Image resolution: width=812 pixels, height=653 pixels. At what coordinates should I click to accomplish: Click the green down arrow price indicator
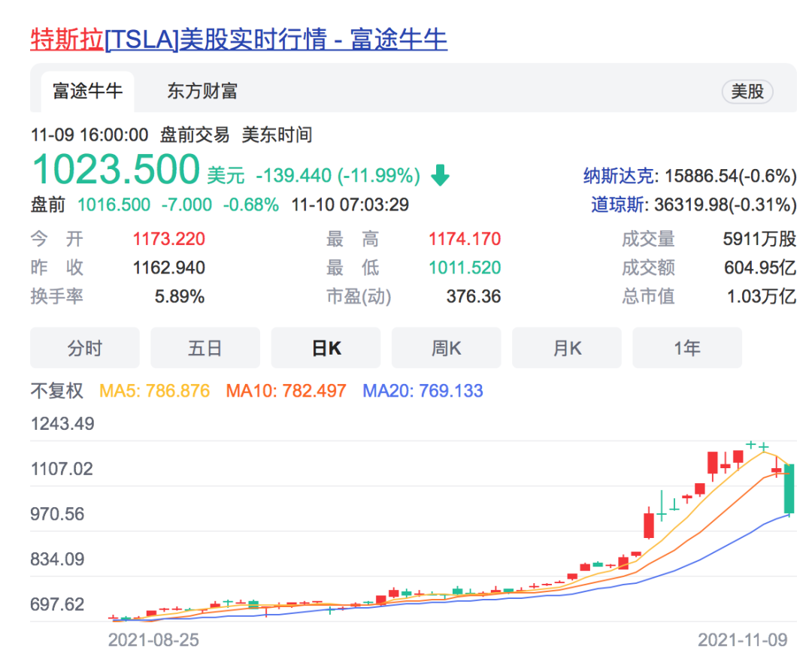coord(440,175)
